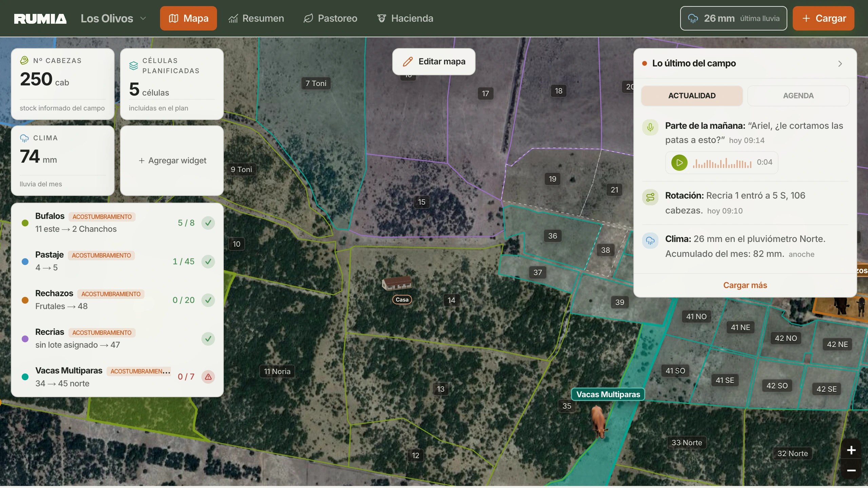Viewport: 868px width, 488px height.
Task: Select paddock label 42 NO
Action: click(786, 338)
